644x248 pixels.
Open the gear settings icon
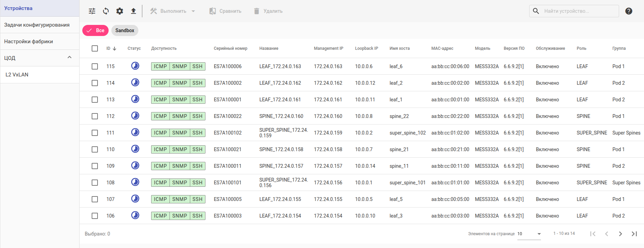120,11
